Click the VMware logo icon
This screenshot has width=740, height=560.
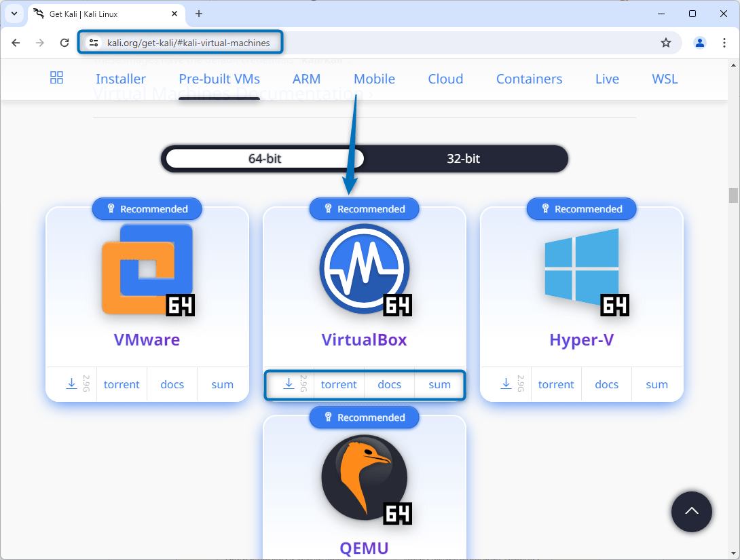click(x=147, y=269)
